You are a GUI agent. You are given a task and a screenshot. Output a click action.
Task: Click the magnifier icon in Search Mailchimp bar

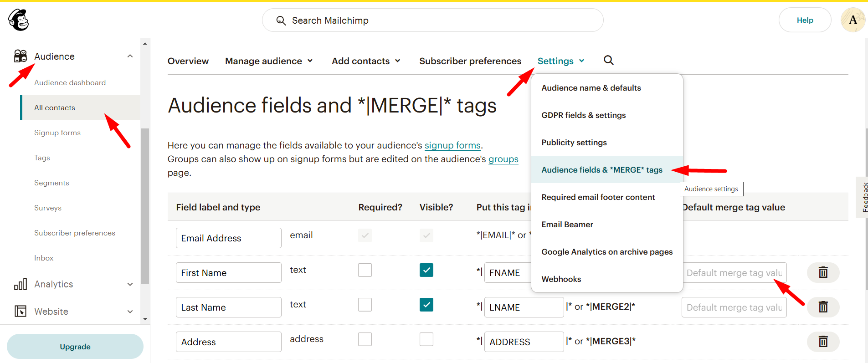coord(281,20)
